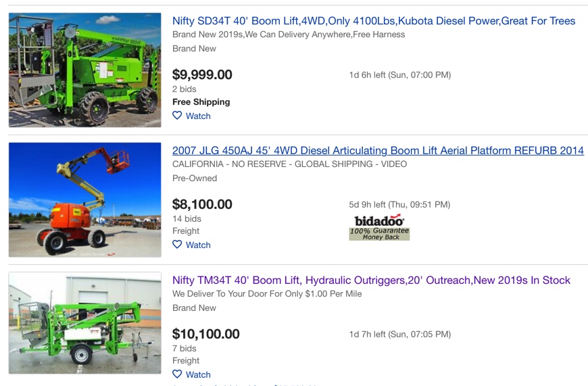Open the towable Nifty TM34T trailer lift photo
Image resolution: width=588 pixels, height=386 pixels.
coord(85,323)
